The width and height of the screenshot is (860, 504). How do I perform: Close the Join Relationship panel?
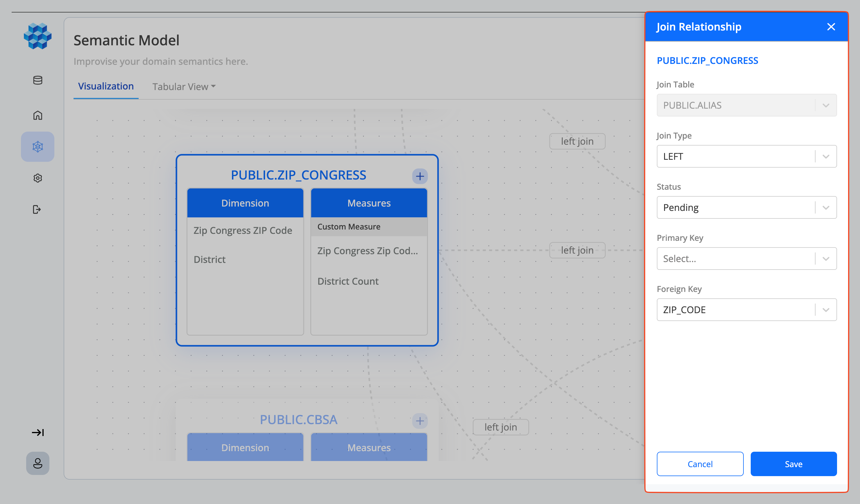(831, 27)
